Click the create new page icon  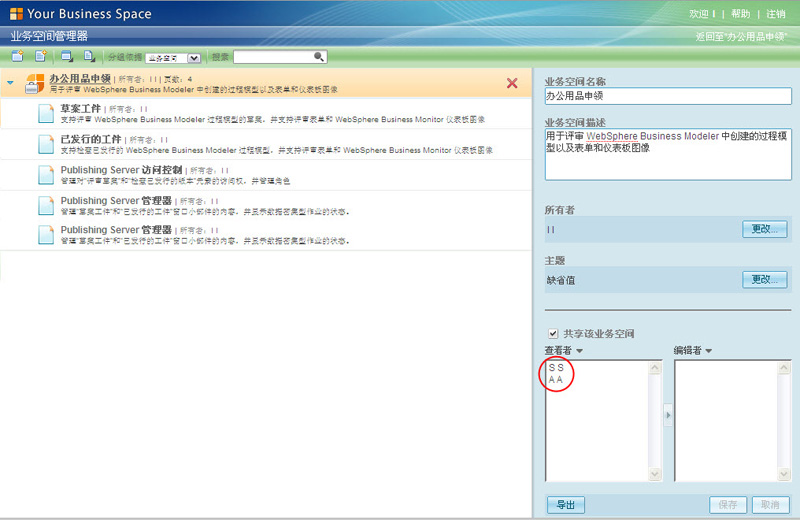(x=41, y=56)
